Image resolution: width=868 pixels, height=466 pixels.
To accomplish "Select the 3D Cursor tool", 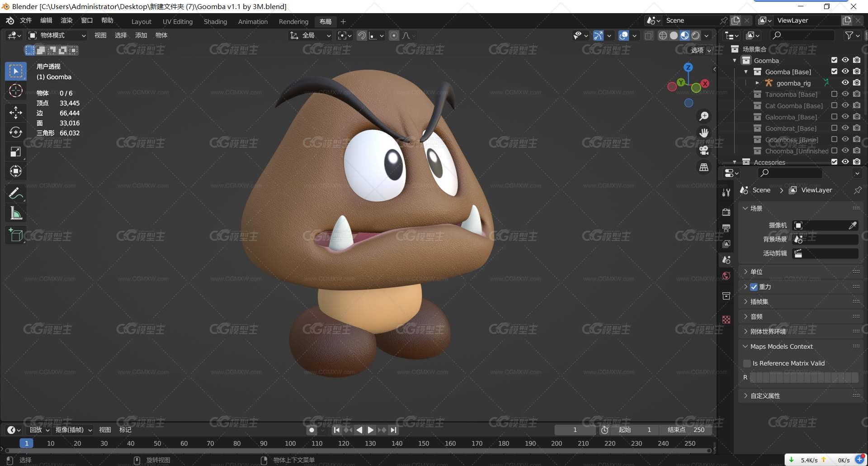I will click(x=16, y=91).
